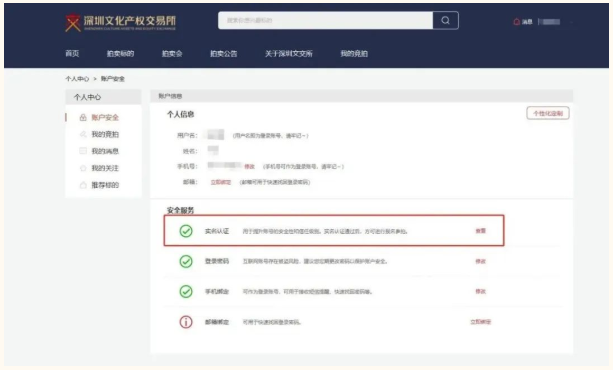
Task: Click 查看 link in 实名认证 row
Action: pos(480,231)
